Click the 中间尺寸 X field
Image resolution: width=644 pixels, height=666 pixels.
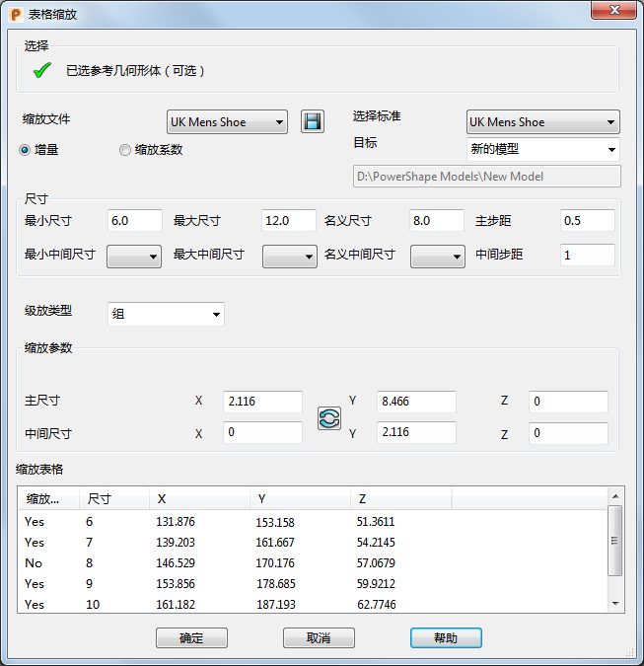click(x=262, y=432)
